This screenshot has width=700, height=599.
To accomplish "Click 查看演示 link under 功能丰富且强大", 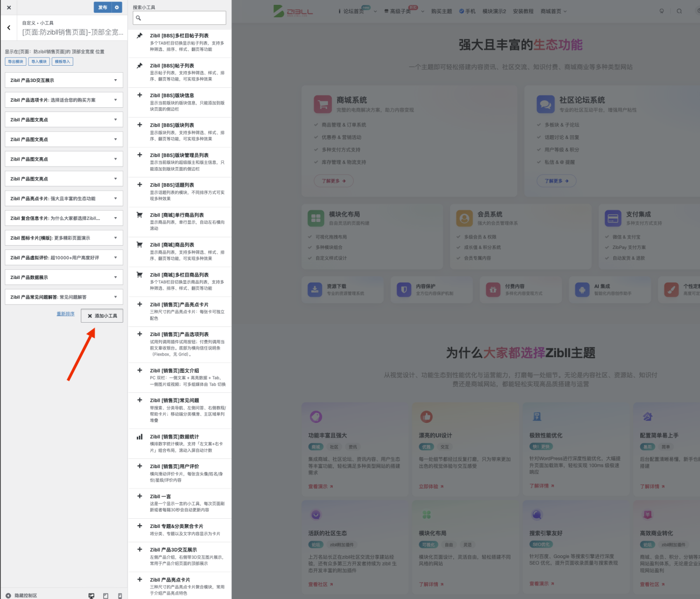I will (x=320, y=486).
